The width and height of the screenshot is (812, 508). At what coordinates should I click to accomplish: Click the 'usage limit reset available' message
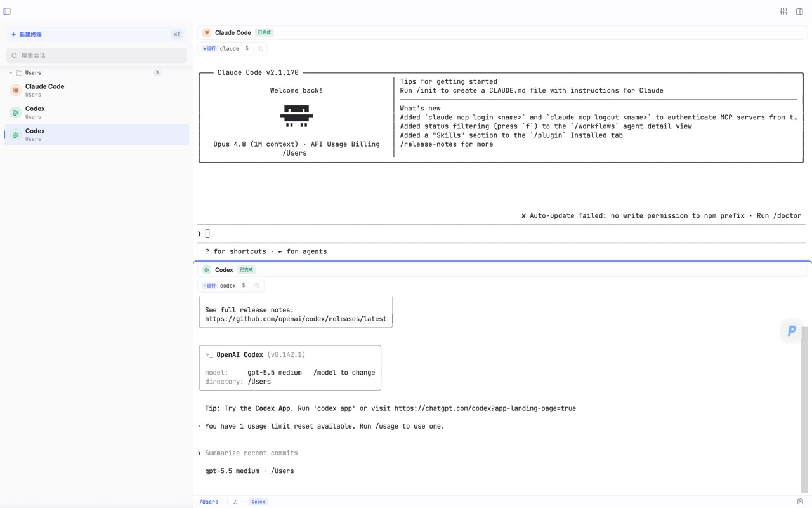coord(324,426)
